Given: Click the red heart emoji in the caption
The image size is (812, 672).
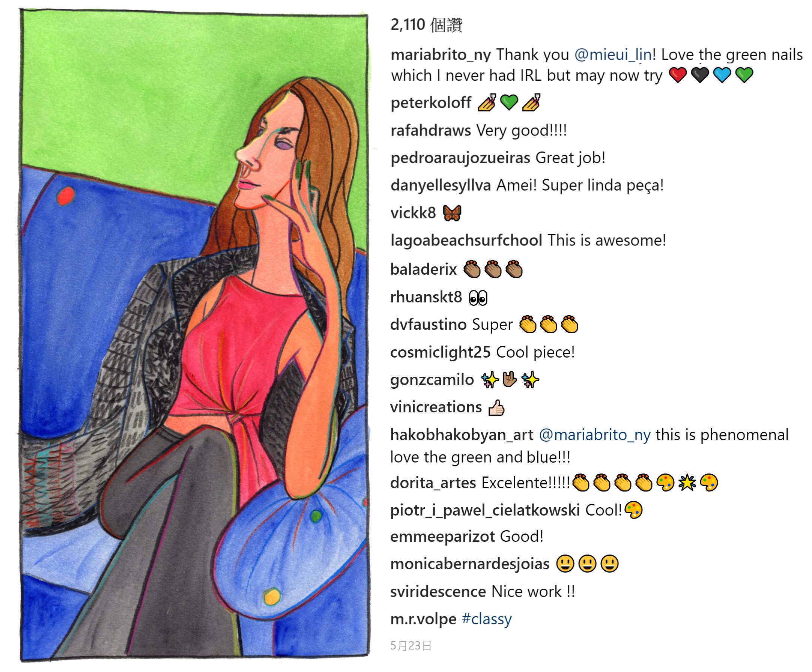Looking at the screenshot, I should coord(677,75).
